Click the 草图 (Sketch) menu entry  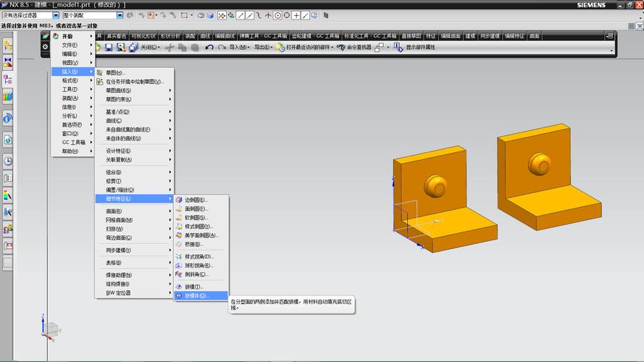(x=114, y=72)
